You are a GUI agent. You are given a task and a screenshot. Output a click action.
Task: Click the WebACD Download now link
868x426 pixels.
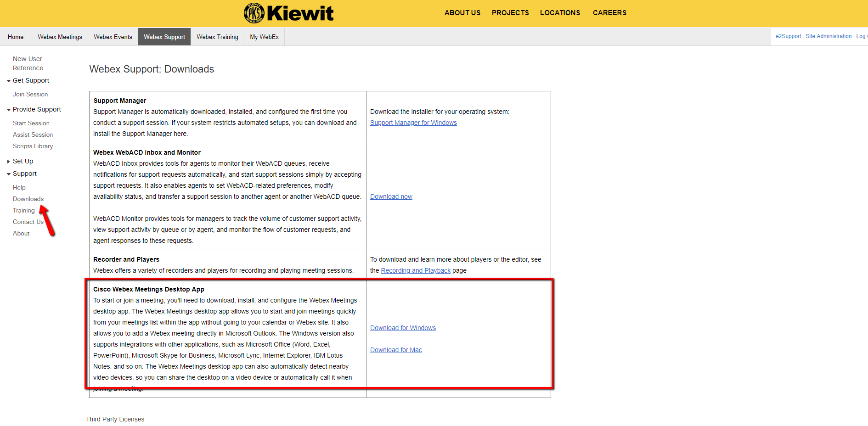(x=391, y=196)
